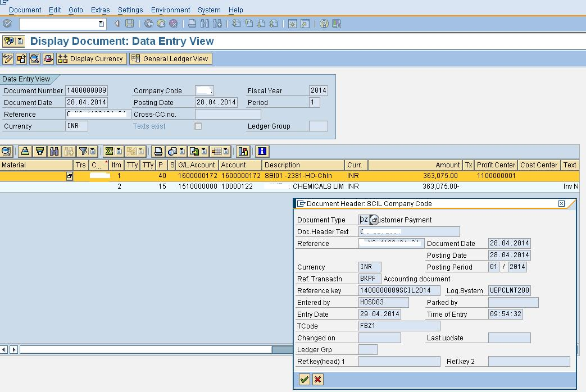Open the dropdown beside the Export icon
This screenshot has height=392, width=586.
coord(205,151)
